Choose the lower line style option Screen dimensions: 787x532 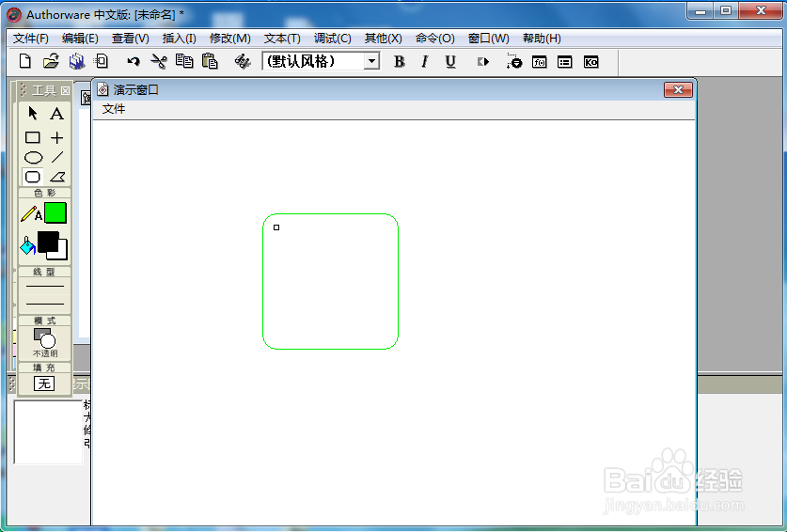pos(45,304)
